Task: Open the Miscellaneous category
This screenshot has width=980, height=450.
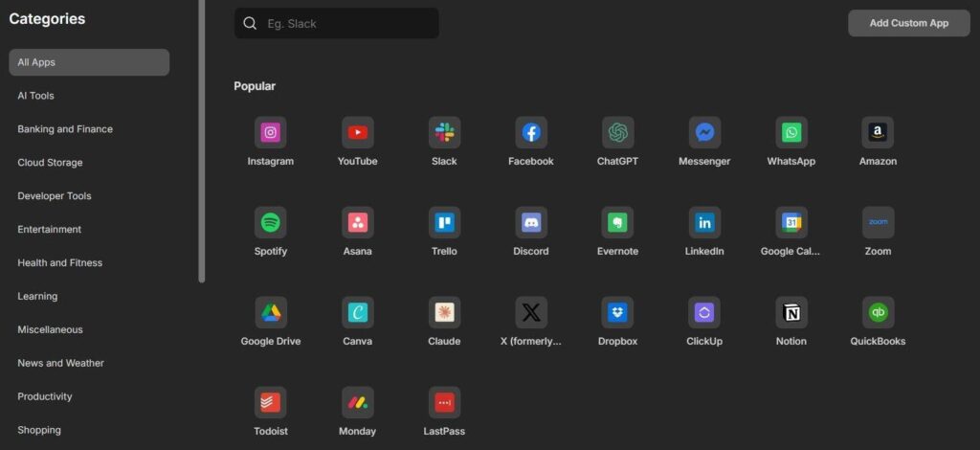Action: 50,330
